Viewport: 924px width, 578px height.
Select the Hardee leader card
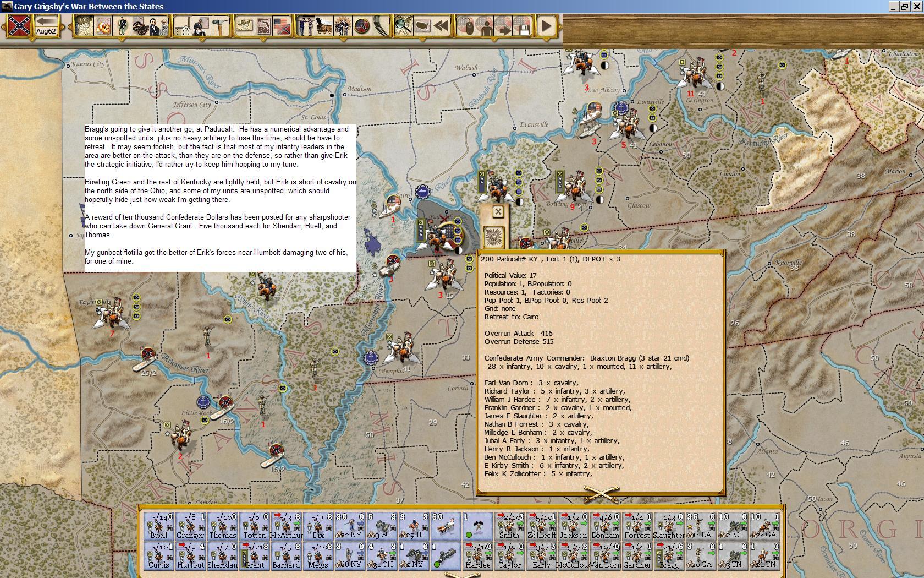pyautogui.click(x=477, y=555)
